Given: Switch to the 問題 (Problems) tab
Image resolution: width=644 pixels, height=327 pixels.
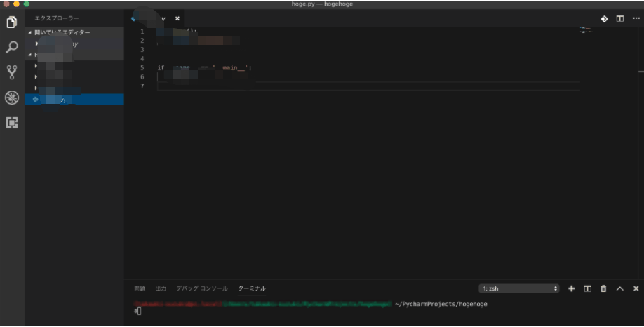Looking at the screenshot, I should point(140,288).
